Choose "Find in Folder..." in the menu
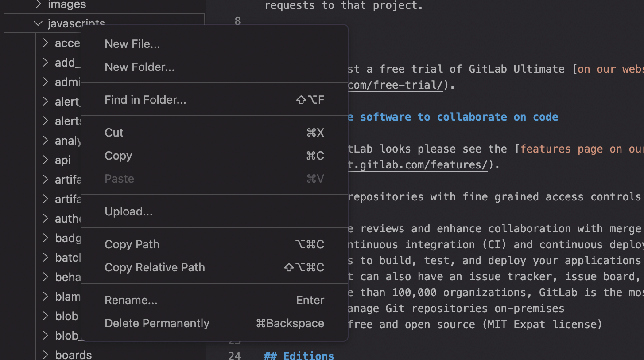This screenshot has width=644, height=360. coord(145,100)
